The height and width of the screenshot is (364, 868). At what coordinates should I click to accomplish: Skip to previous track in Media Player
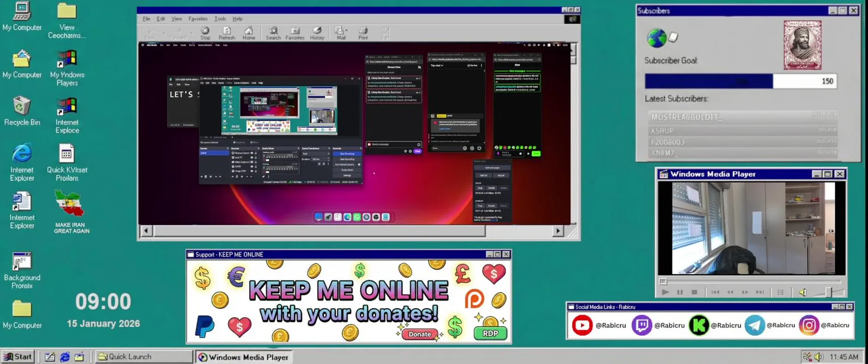pyautogui.click(x=715, y=292)
